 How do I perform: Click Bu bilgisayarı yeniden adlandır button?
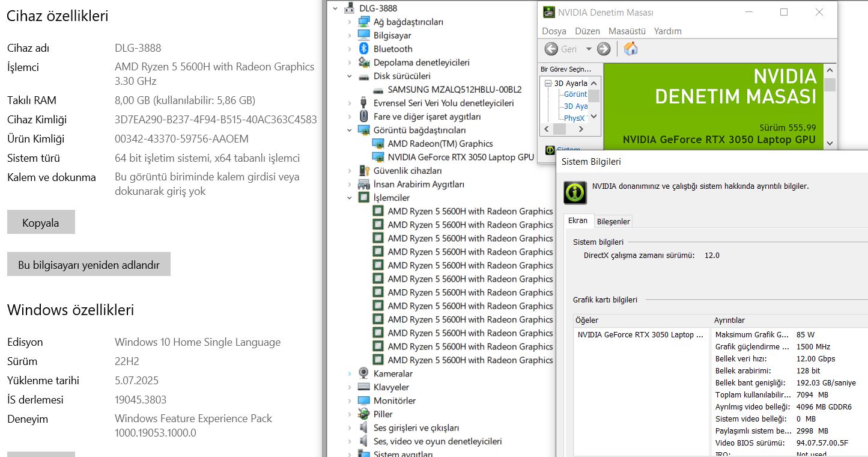(89, 265)
